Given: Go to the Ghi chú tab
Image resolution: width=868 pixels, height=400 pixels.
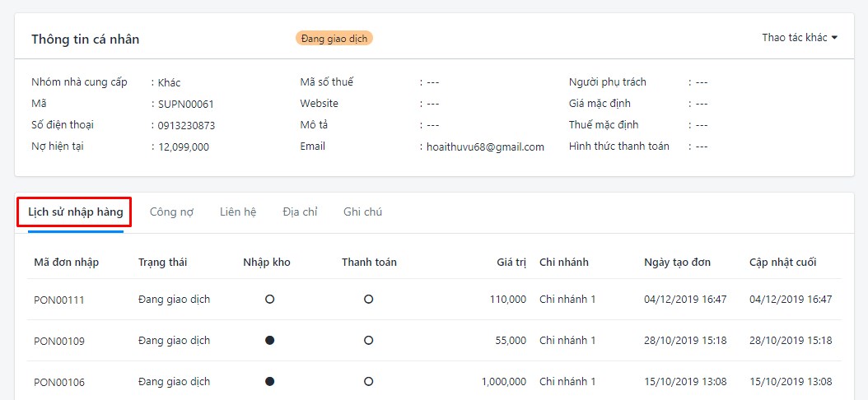Looking at the screenshot, I should [362, 212].
